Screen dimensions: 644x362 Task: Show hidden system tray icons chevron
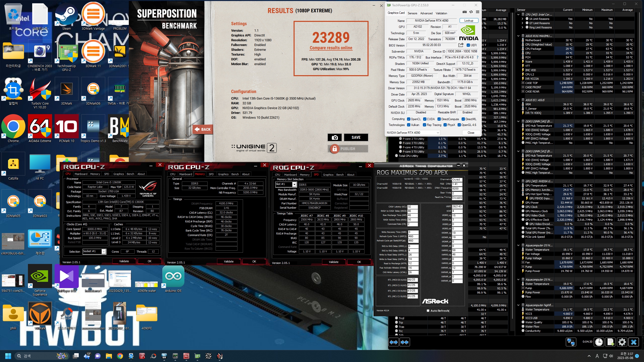click(589, 356)
